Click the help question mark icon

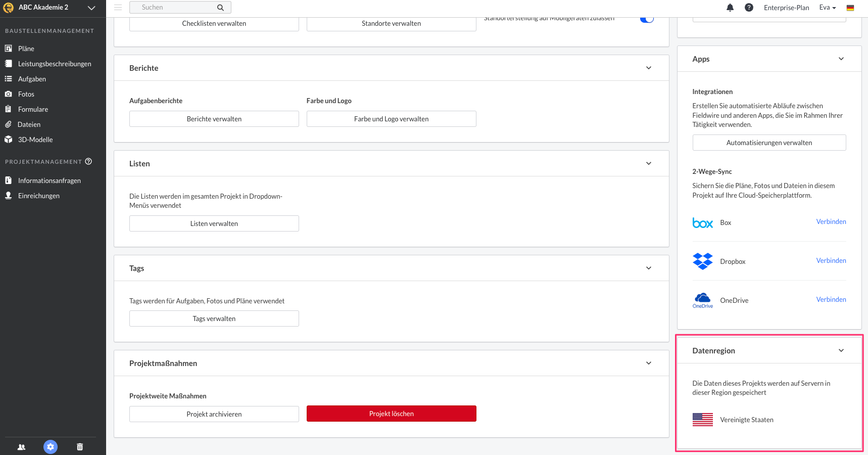[749, 8]
